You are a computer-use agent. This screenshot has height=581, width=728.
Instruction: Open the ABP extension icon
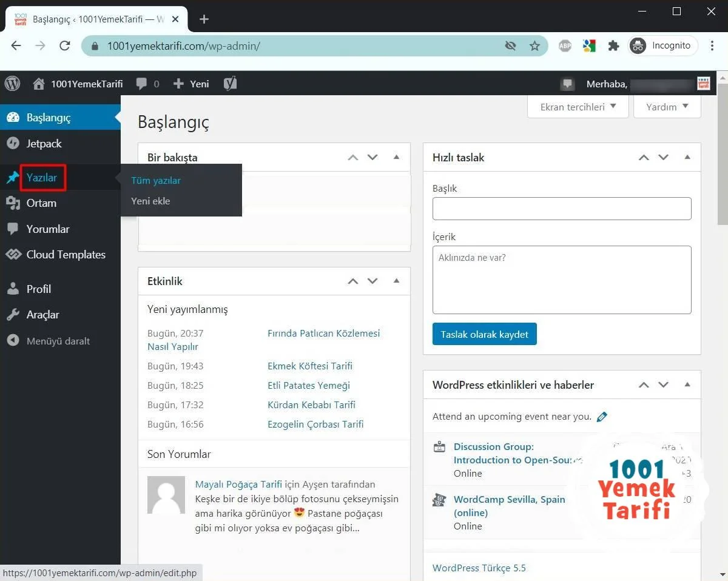[x=565, y=45]
